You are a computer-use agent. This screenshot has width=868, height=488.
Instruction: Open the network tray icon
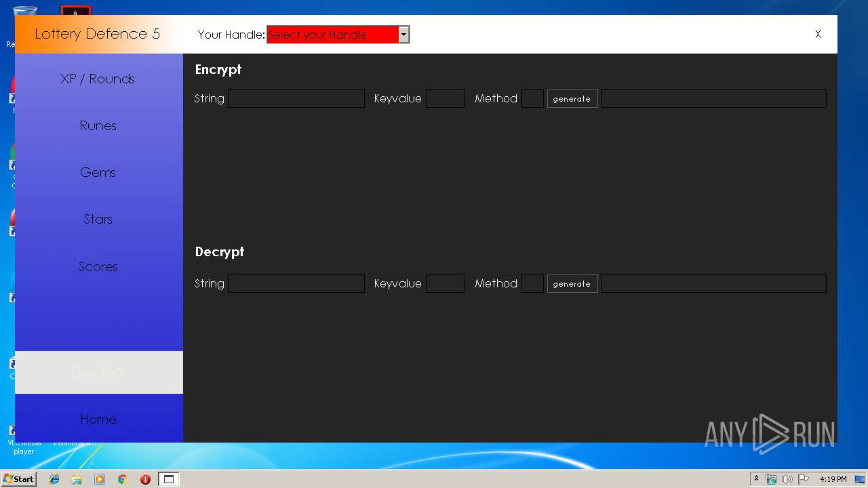pos(771,479)
